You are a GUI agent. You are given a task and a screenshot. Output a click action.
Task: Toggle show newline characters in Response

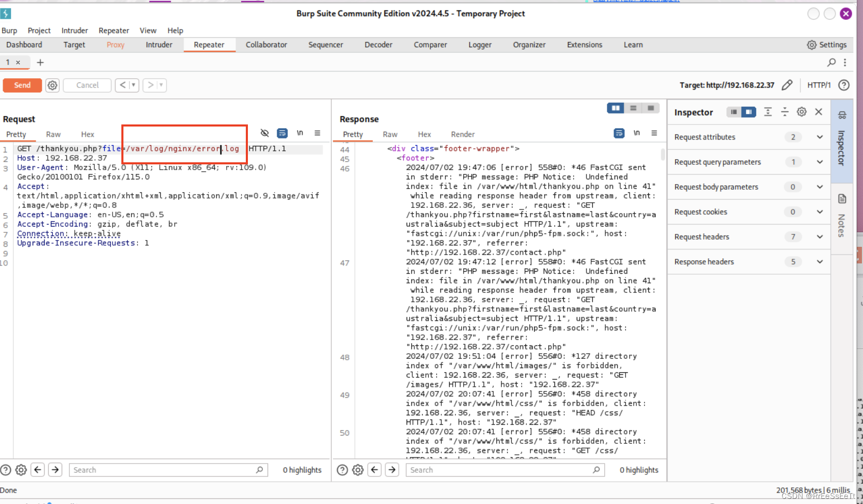click(637, 133)
